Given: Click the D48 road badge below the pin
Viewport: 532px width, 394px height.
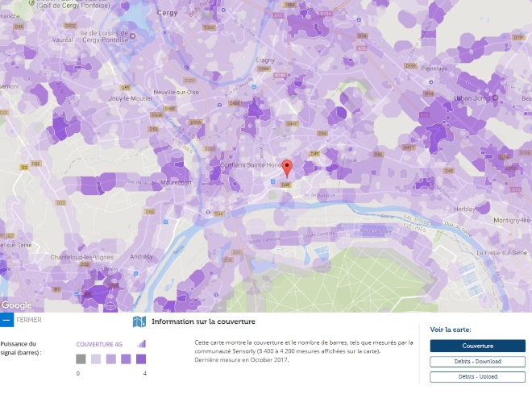Looking at the screenshot, I should [x=285, y=185].
